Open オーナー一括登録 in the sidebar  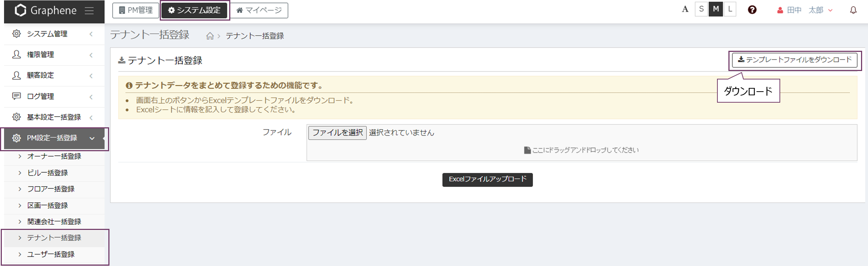pos(54,156)
